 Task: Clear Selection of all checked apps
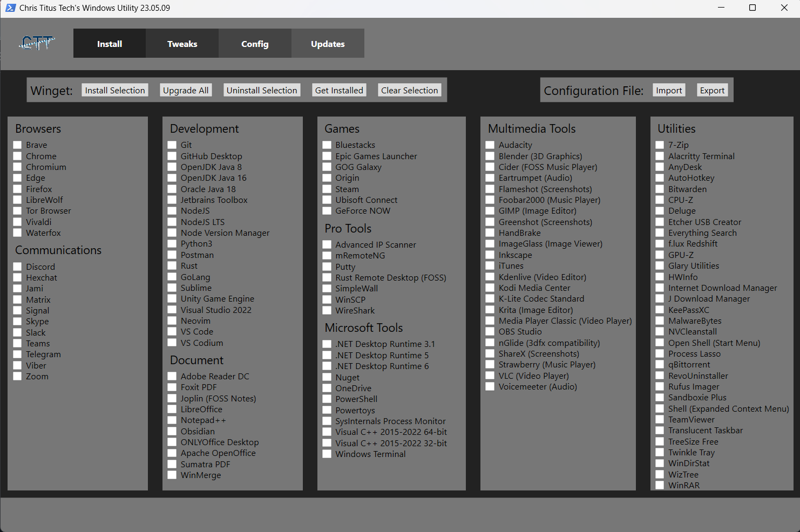click(x=409, y=90)
